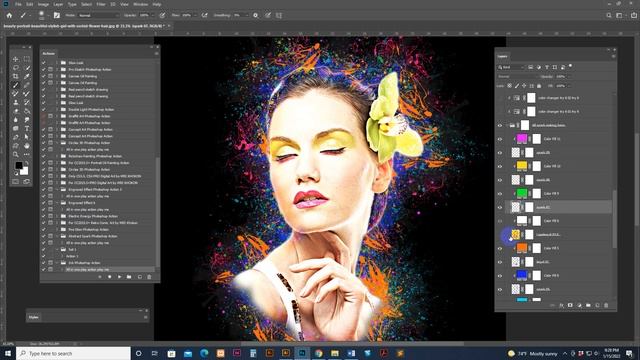Click Begin recording in Actions panel

click(109, 277)
